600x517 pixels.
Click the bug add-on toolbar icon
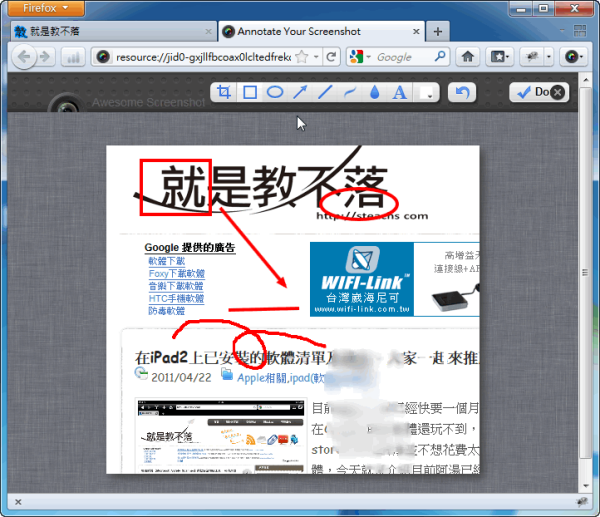pyautogui.click(x=532, y=57)
